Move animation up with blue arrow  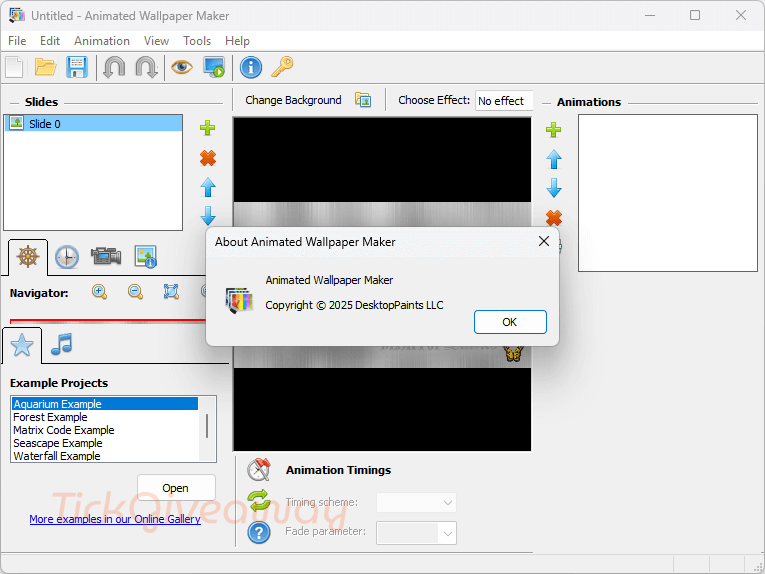coord(554,159)
